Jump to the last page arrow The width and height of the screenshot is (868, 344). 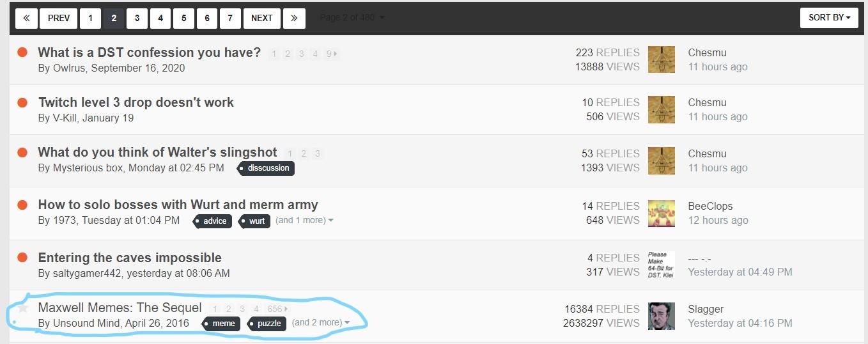294,18
